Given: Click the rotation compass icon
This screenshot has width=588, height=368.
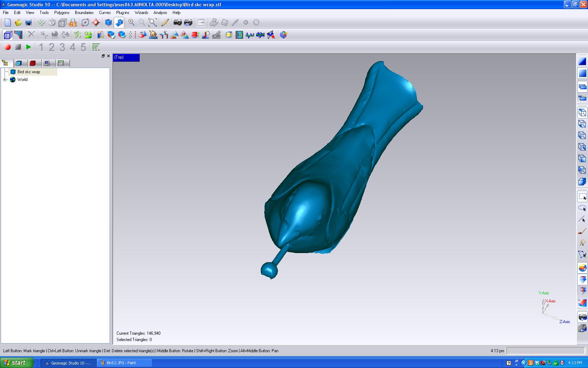Looking at the screenshot, I should 85,23.
